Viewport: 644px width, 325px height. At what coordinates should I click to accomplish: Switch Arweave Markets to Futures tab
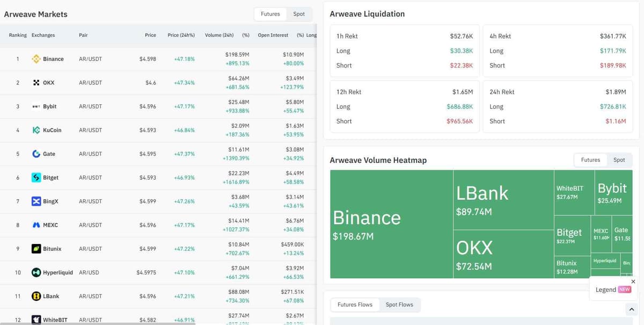[x=270, y=14]
